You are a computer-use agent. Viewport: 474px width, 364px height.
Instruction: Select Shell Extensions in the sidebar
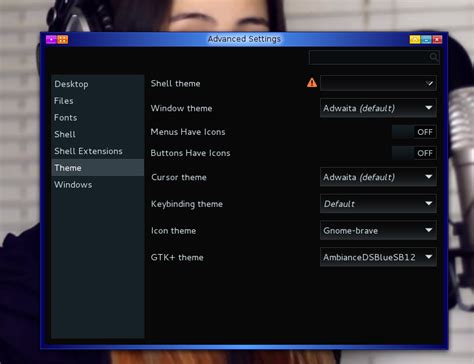[x=98, y=151]
